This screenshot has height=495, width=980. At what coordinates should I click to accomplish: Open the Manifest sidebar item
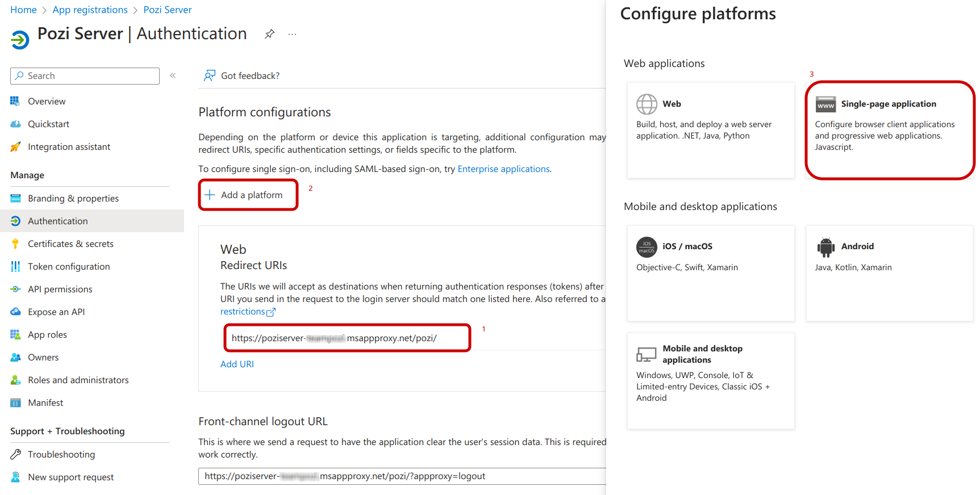click(x=45, y=403)
